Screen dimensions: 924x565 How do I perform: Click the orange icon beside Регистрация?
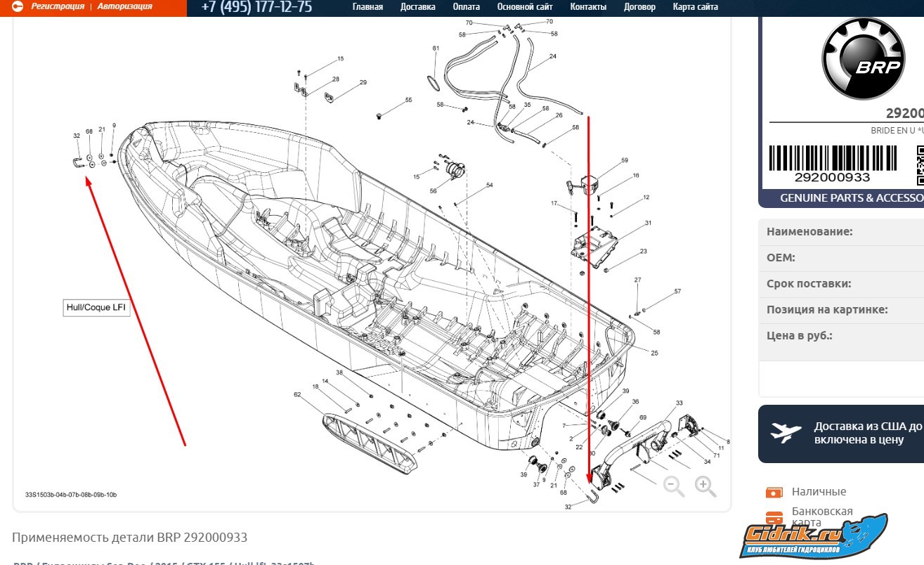(x=18, y=6)
